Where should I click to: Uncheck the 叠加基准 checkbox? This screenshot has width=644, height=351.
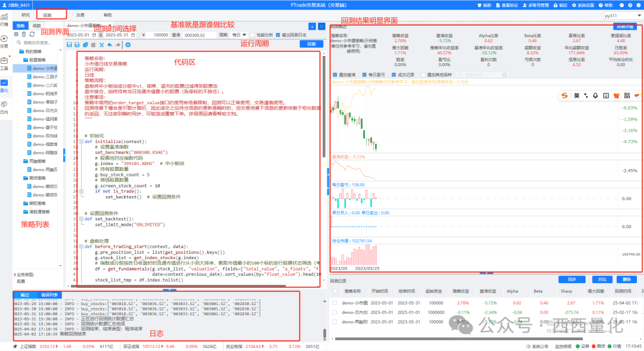click(335, 74)
